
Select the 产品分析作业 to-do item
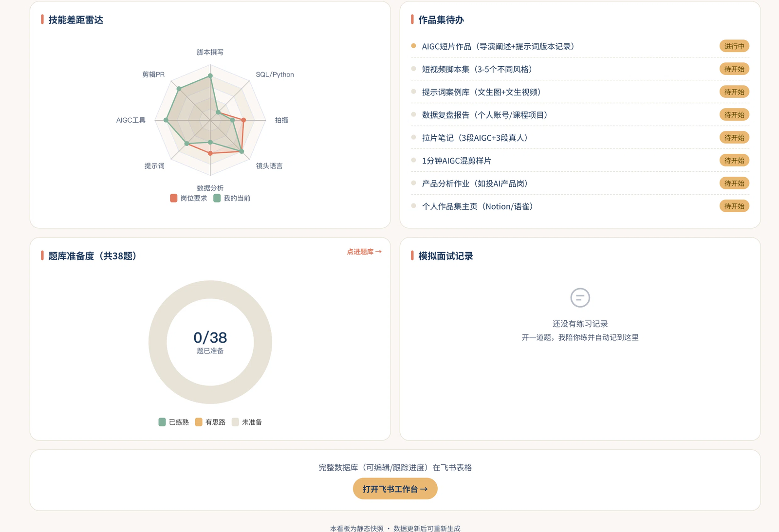pyautogui.click(x=580, y=183)
